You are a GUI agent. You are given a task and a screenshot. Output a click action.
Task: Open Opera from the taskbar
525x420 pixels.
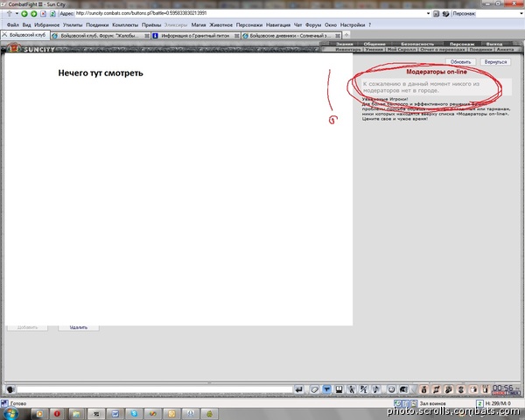(x=57, y=414)
